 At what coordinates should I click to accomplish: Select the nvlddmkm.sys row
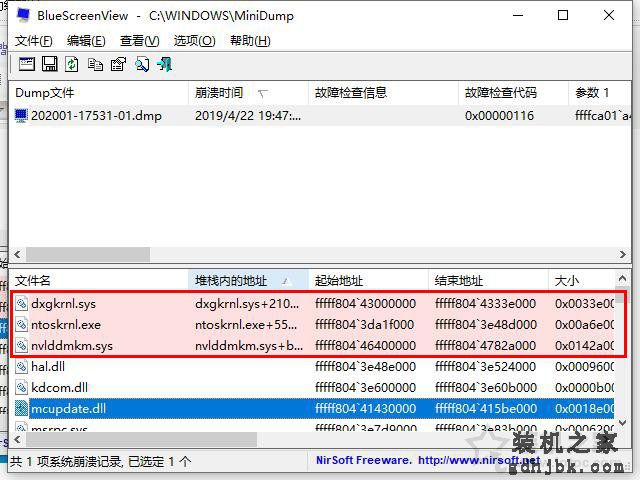312,346
